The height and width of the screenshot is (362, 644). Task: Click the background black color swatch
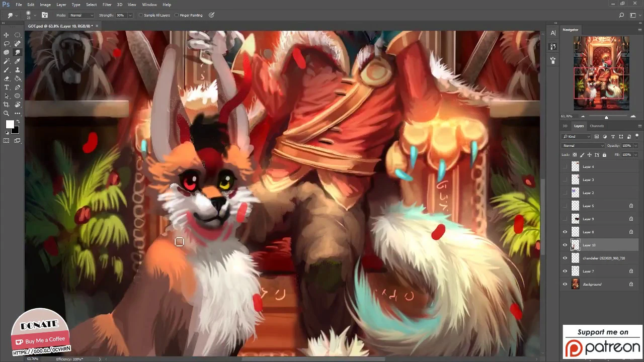pyautogui.click(x=16, y=130)
